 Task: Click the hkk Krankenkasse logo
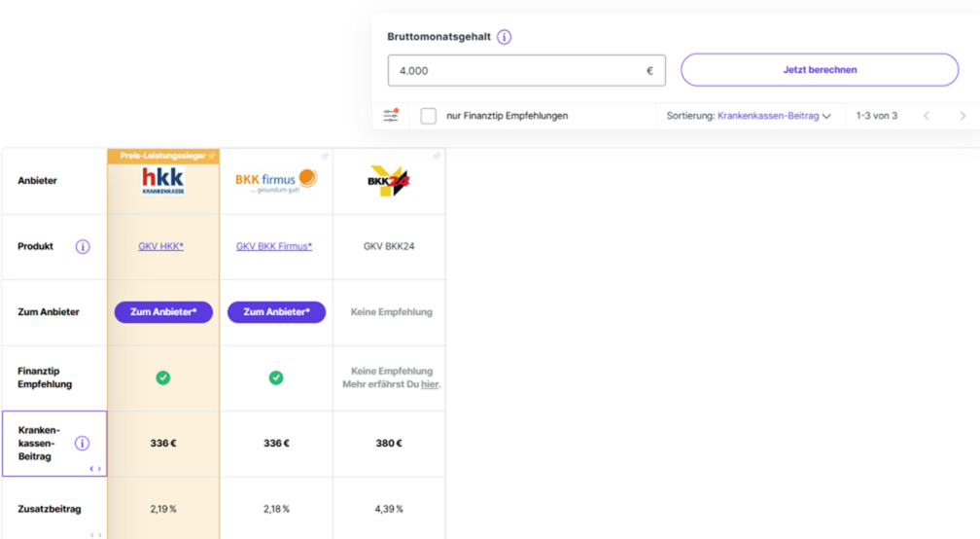pos(163,181)
